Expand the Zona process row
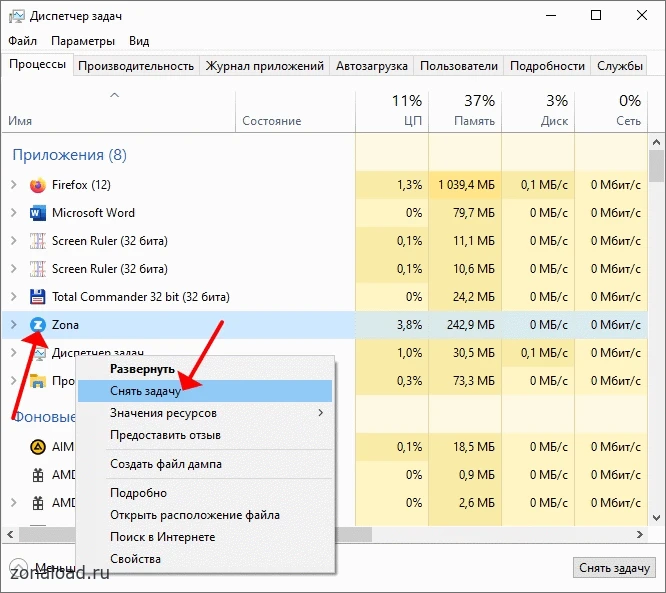 pos(14,325)
